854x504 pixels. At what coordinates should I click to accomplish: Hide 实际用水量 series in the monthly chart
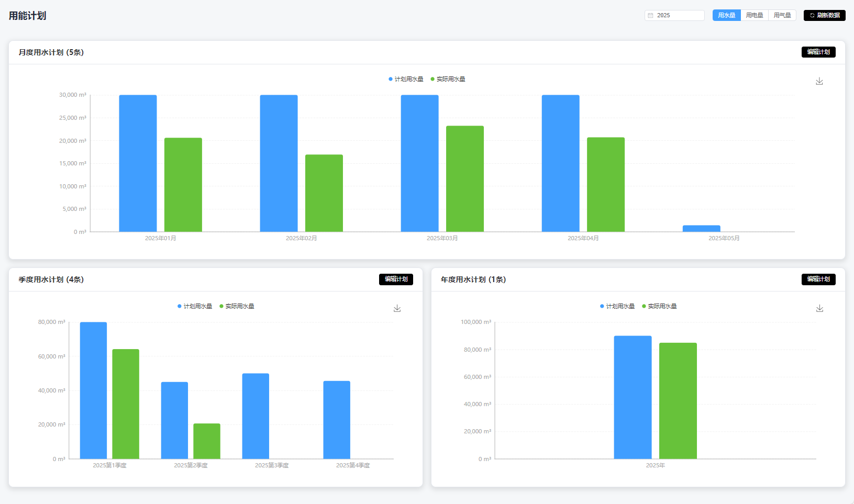click(x=448, y=79)
